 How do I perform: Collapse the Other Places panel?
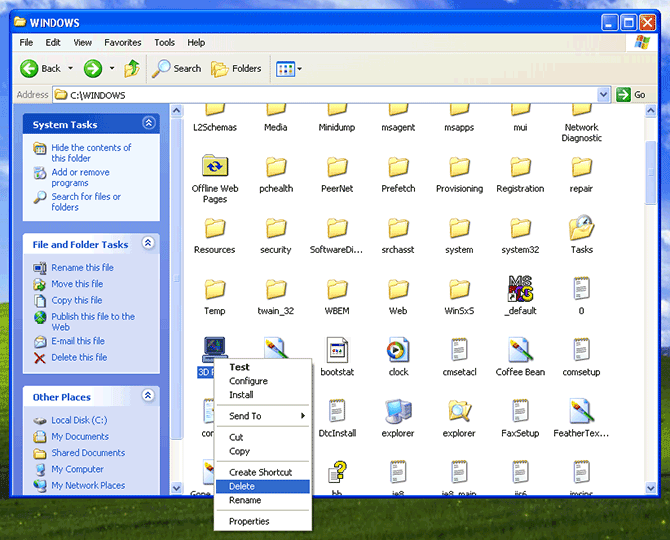148,396
